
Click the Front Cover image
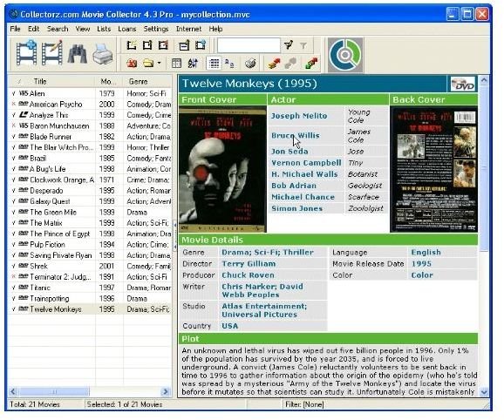coord(222,169)
